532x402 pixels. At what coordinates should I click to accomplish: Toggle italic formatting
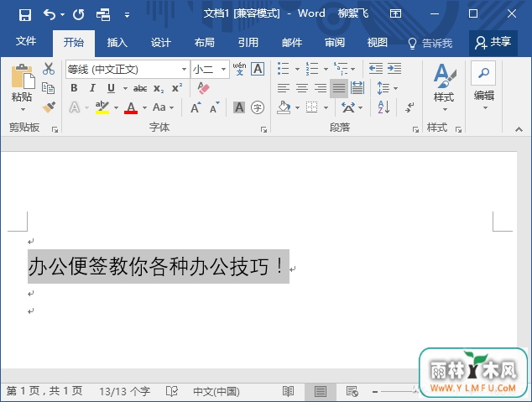pyautogui.click(x=92, y=88)
